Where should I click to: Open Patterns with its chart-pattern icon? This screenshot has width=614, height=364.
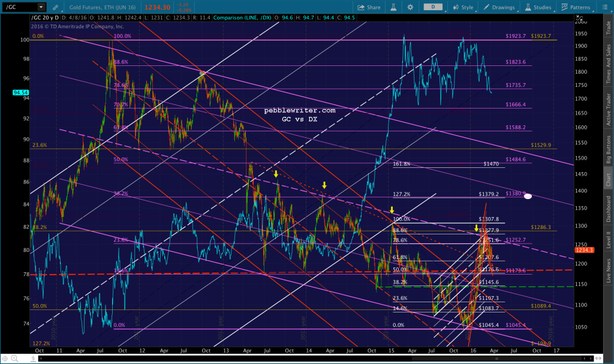pos(565,7)
